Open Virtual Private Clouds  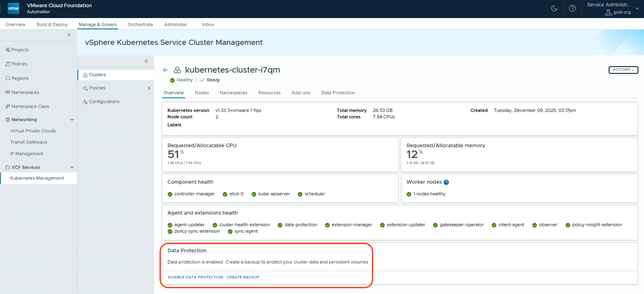(33, 131)
